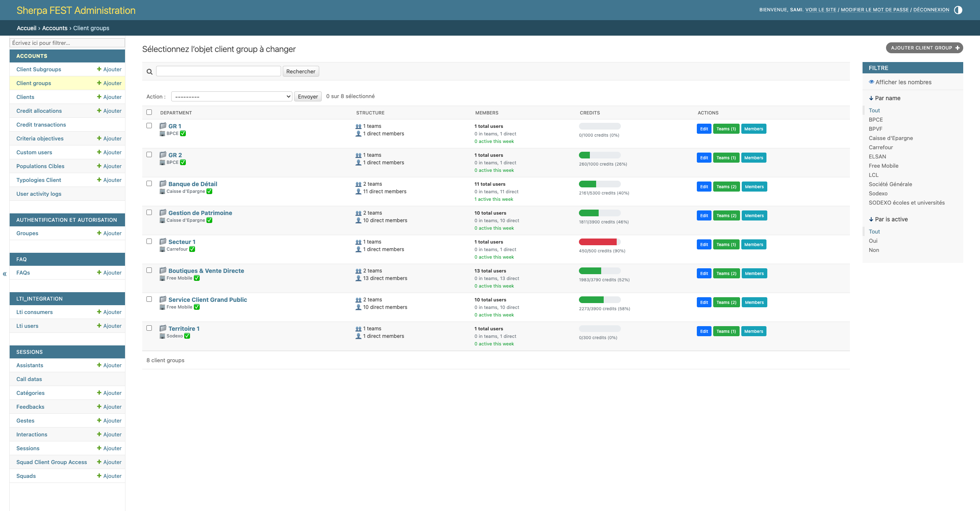Screen dimensions: 980x511
Task: Check the GR 1 row checkbox
Action: point(149,126)
